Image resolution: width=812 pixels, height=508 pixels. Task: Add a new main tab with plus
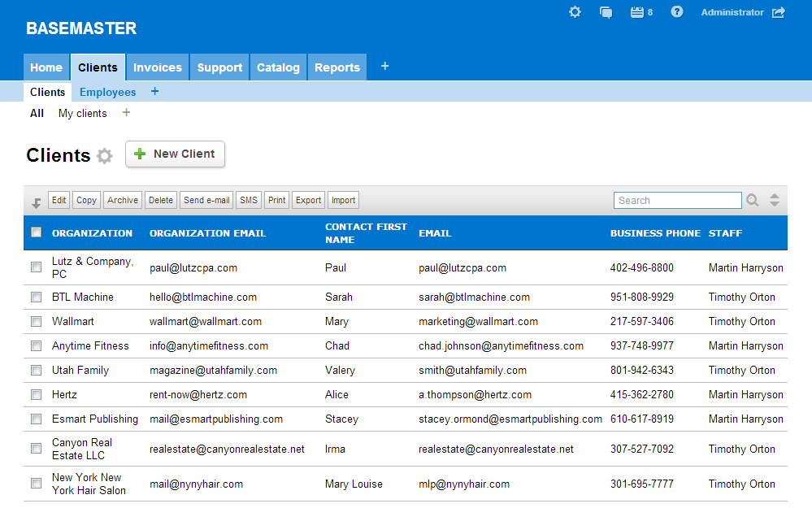[x=384, y=67]
